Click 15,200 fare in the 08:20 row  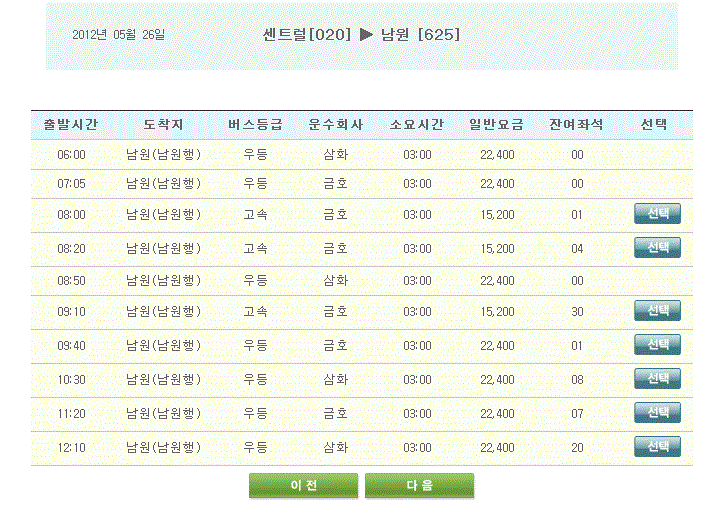pyautogui.click(x=497, y=249)
